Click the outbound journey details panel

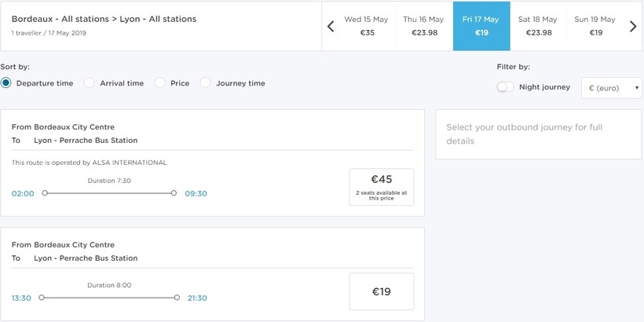pos(538,134)
